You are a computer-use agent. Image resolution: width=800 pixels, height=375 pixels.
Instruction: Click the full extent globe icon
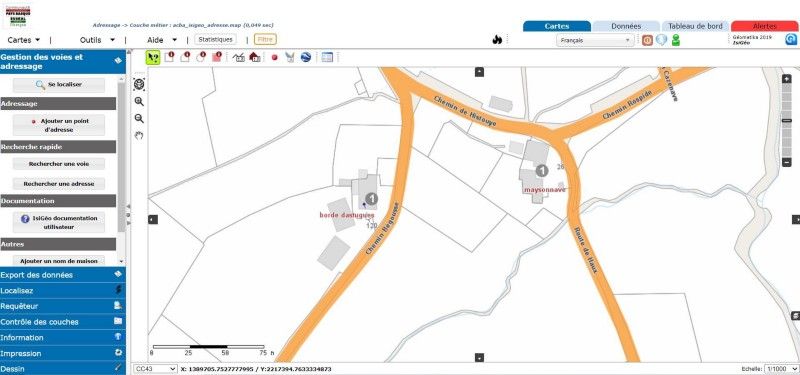point(139,84)
